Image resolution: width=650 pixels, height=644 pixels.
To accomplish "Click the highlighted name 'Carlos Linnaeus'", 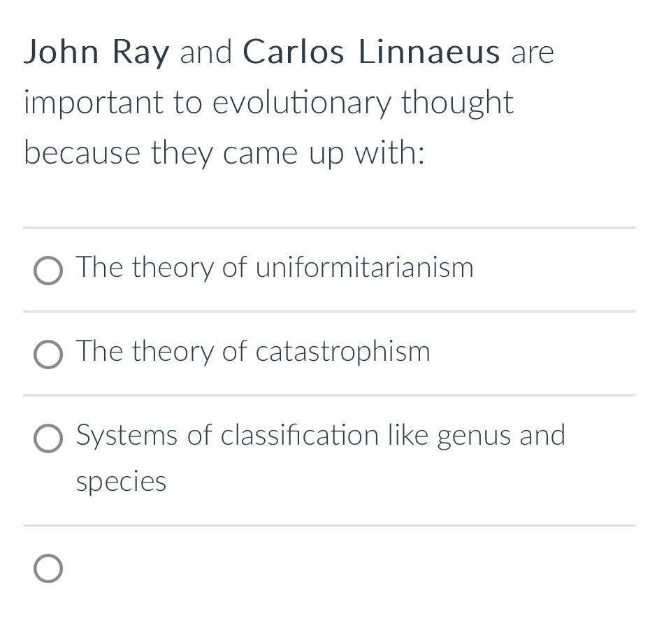I will [371, 51].
